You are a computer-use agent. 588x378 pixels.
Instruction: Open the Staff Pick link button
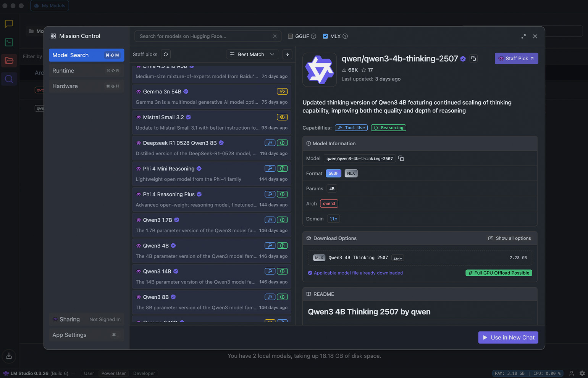click(x=516, y=58)
